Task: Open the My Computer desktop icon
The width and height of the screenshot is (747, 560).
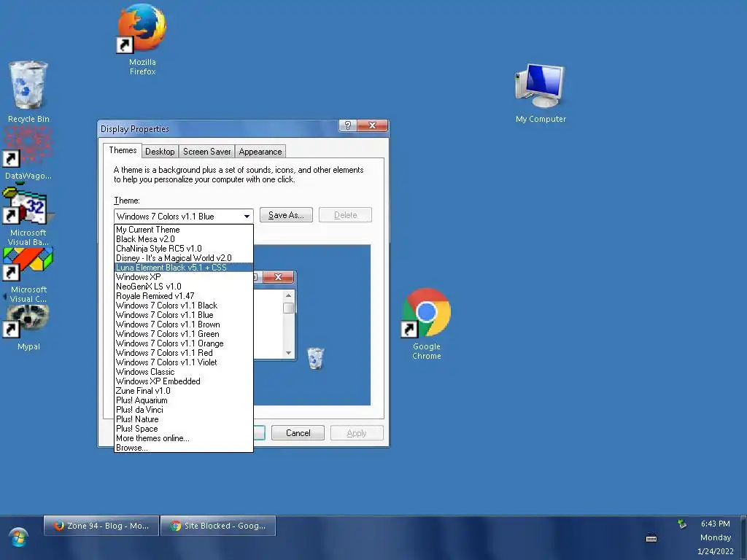Action: [x=541, y=93]
